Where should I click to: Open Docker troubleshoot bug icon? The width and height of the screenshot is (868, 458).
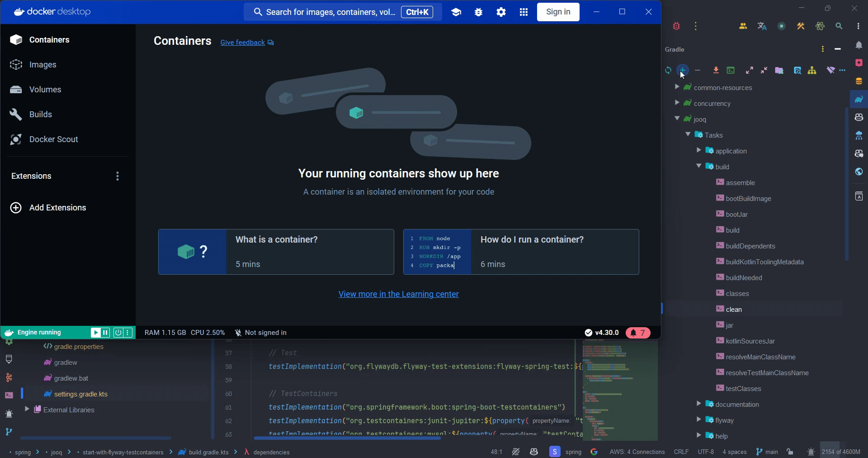[478, 12]
